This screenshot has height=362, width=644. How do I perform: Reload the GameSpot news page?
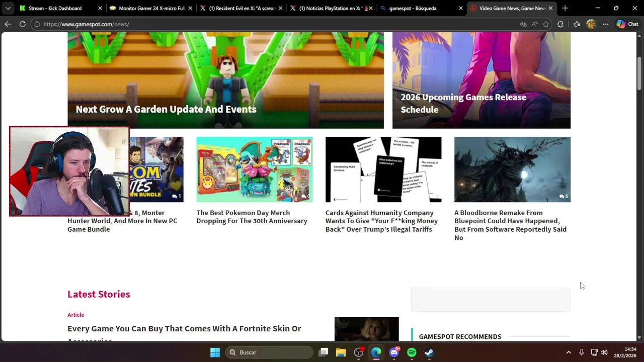pos(22,24)
